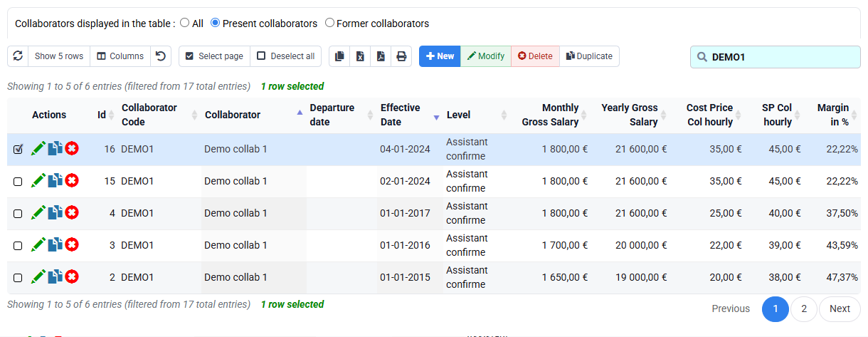Click the Next page button
The image size is (868, 337).
(x=840, y=309)
